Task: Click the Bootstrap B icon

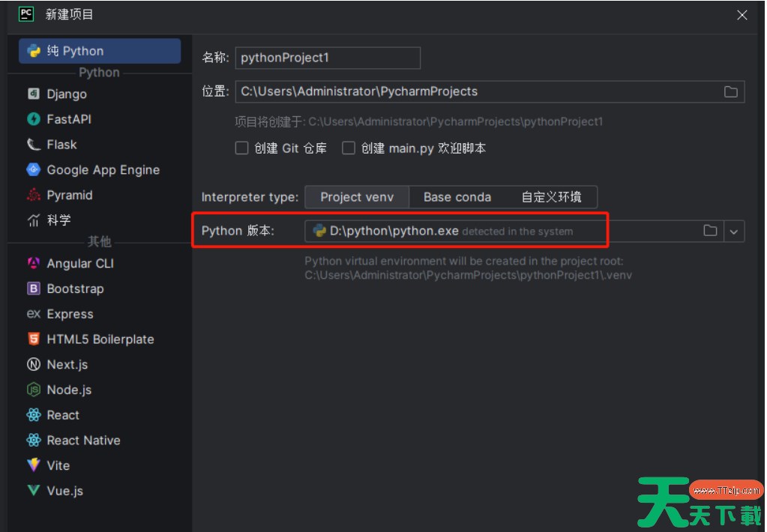Action: pos(33,288)
